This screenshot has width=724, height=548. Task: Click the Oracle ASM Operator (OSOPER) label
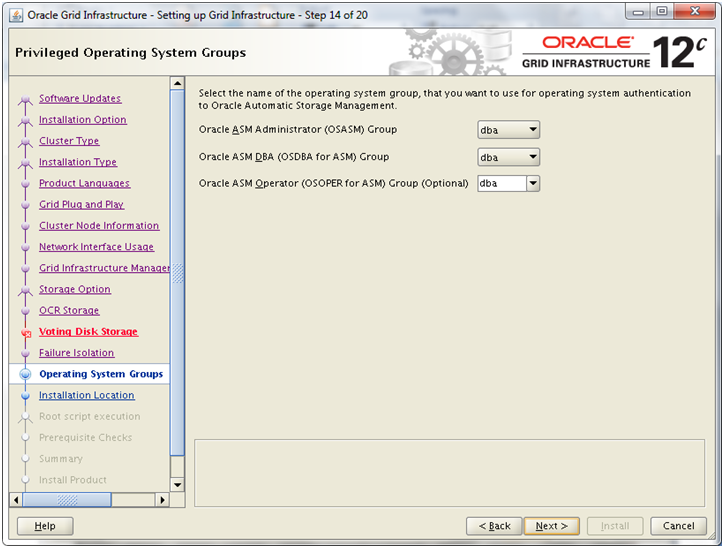click(333, 183)
